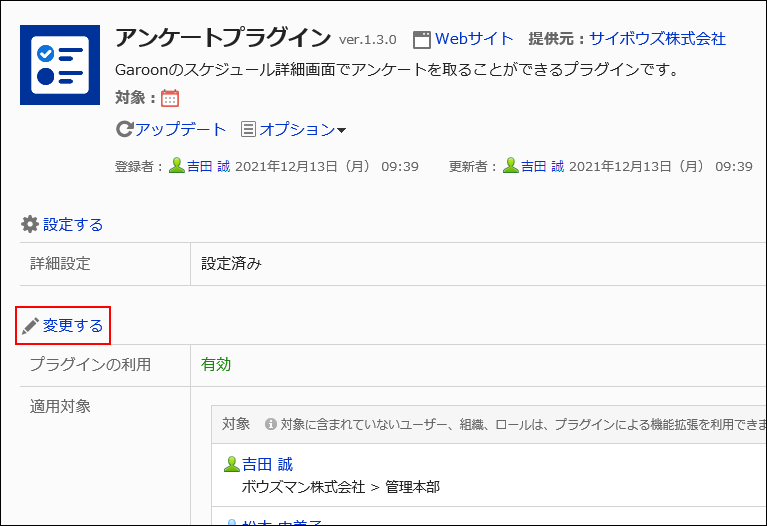
Task: Select the プラグインの利用 row label
Action: click(x=90, y=365)
